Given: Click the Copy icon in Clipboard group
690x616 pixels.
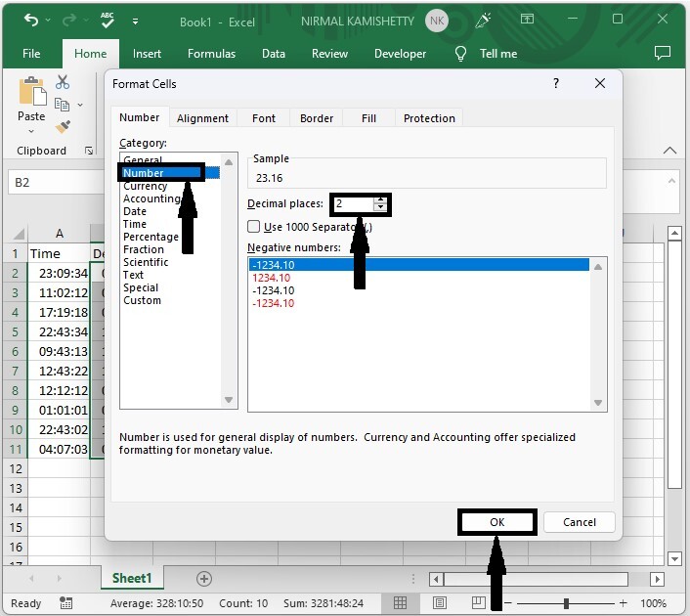Looking at the screenshot, I should 63,105.
